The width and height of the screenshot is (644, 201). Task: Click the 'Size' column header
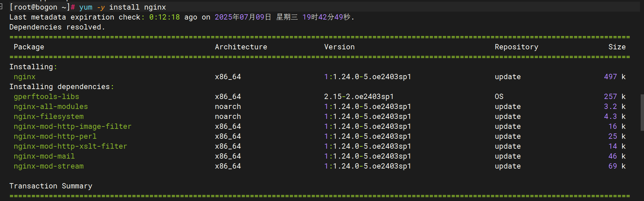(x=617, y=47)
